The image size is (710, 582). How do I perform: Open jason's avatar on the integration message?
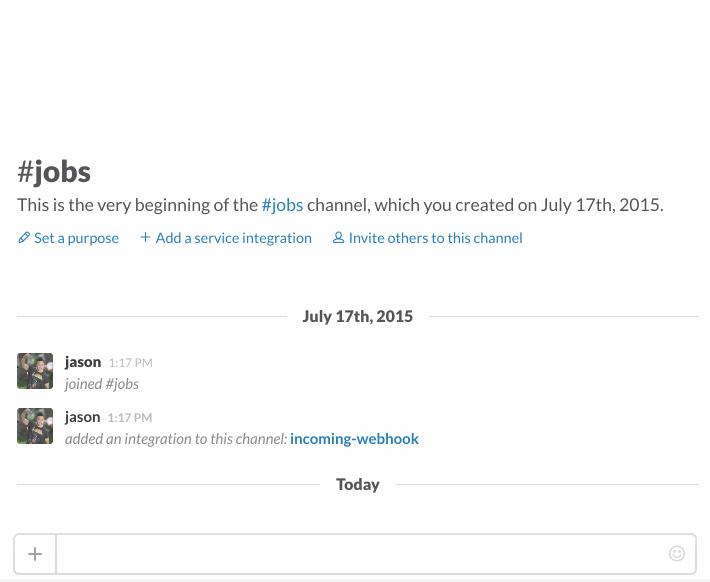(x=35, y=426)
